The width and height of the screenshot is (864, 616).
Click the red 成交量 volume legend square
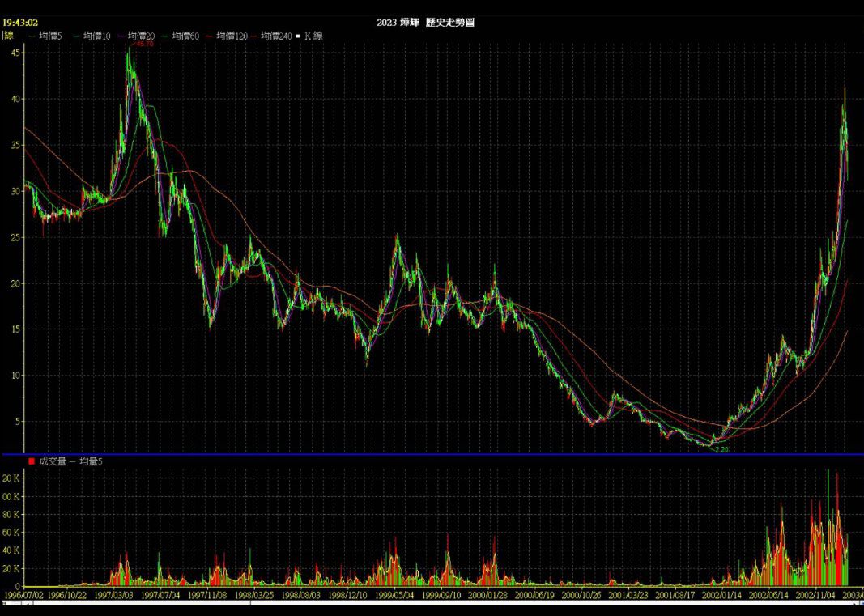pyautogui.click(x=32, y=461)
